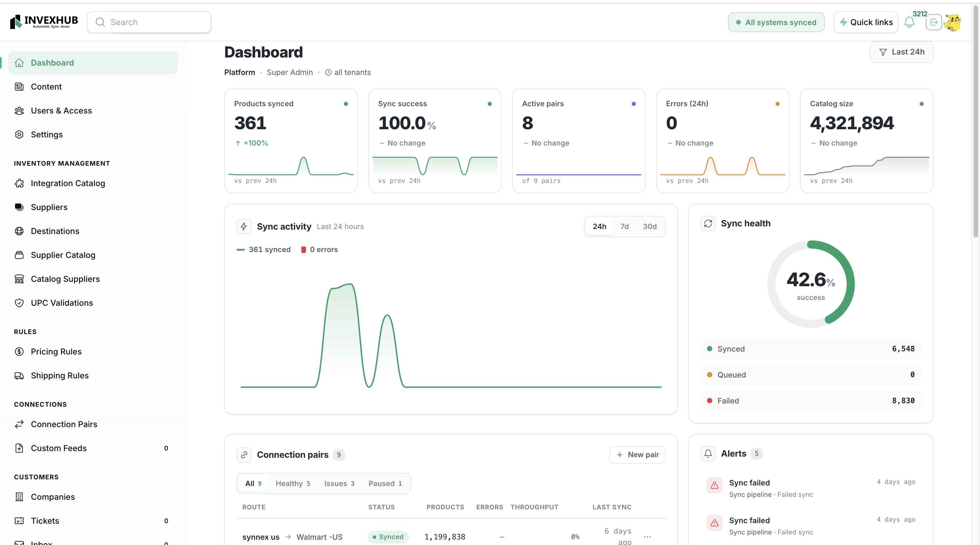Click the Supplier Catalog box icon
This screenshot has width=980, height=545.
point(19,255)
